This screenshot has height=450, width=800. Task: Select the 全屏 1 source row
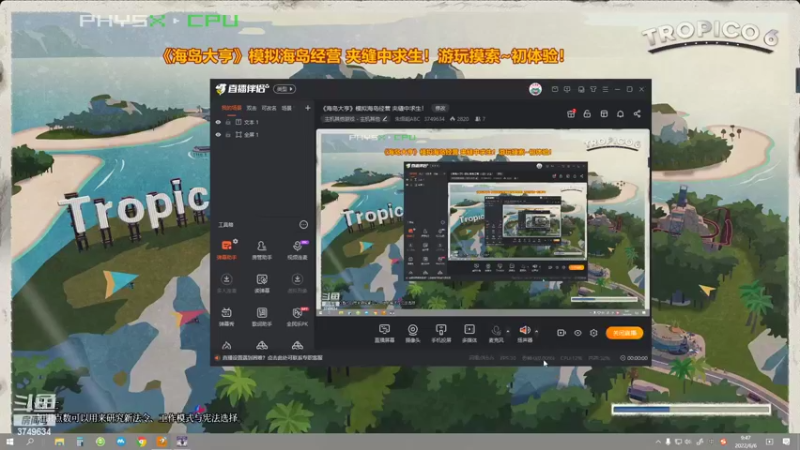(263, 135)
